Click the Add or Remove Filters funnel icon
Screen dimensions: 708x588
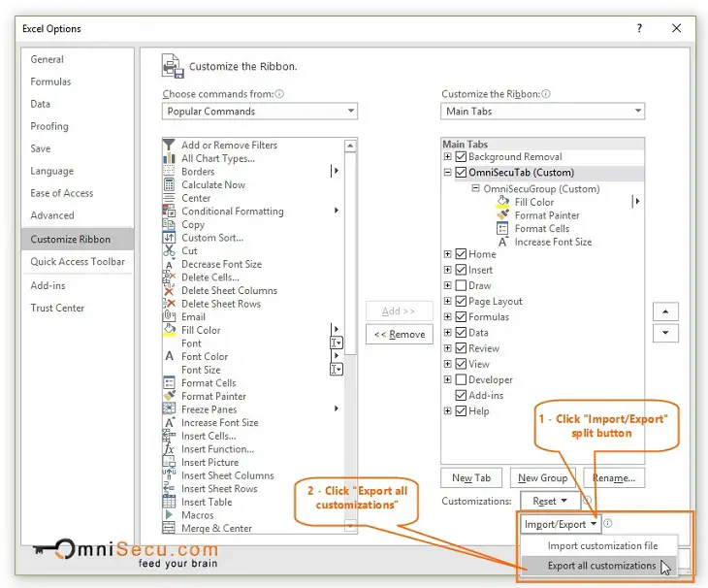tap(169, 145)
